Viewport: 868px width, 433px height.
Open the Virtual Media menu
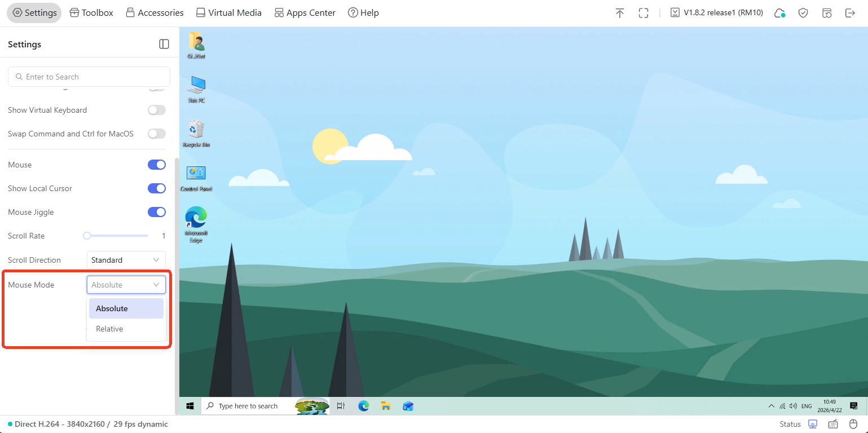click(228, 13)
